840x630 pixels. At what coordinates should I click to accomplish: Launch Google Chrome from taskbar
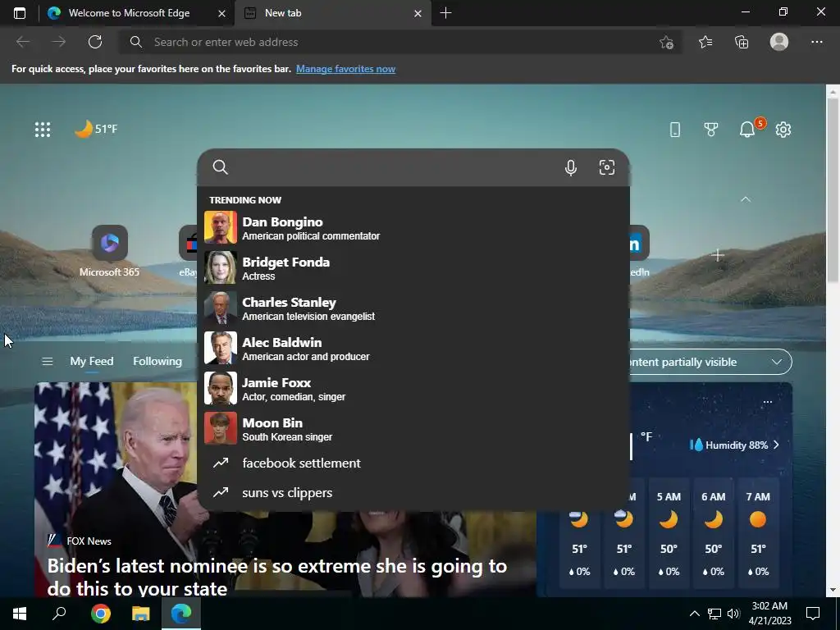click(100, 614)
